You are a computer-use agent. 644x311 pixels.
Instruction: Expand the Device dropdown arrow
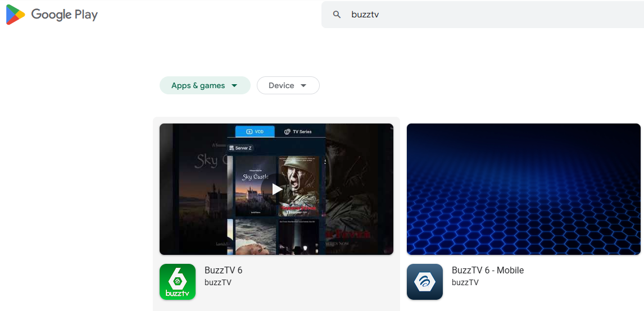click(303, 86)
